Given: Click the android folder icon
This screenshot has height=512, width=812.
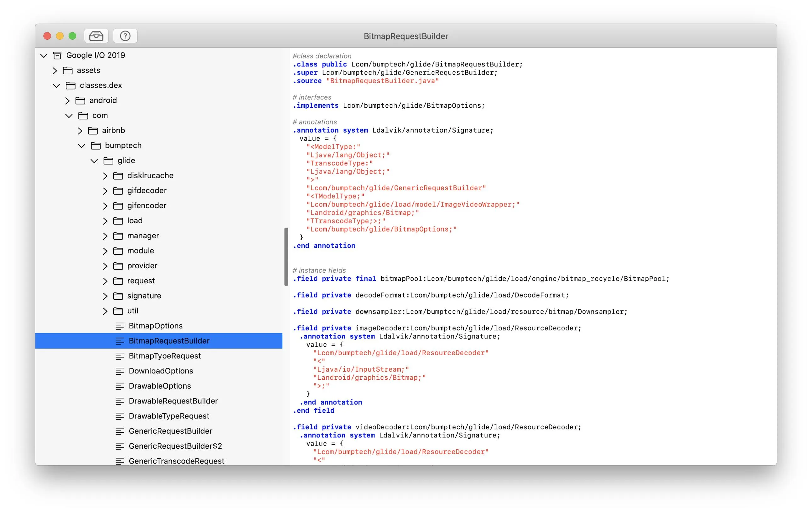Looking at the screenshot, I should tap(80, 100).
